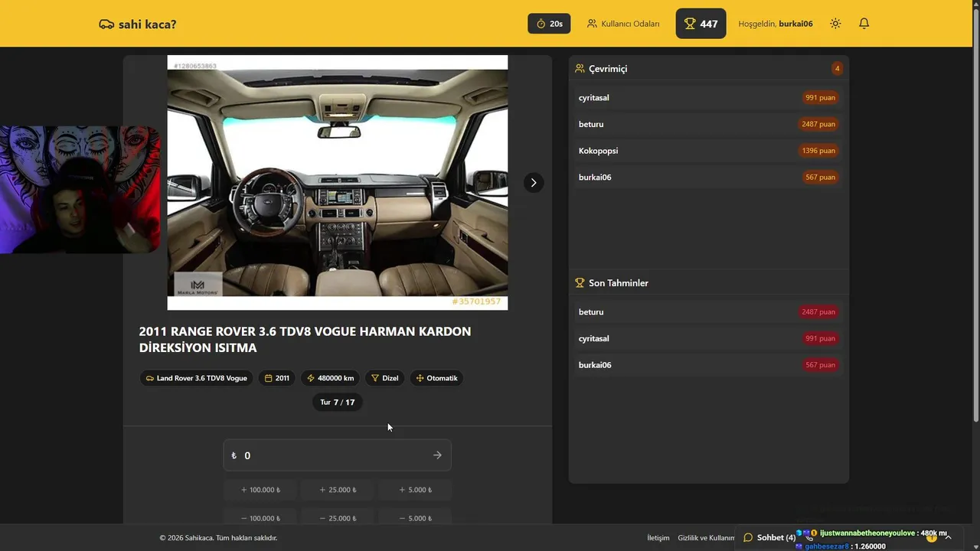Select burkai06 in online list

[708, 178]
